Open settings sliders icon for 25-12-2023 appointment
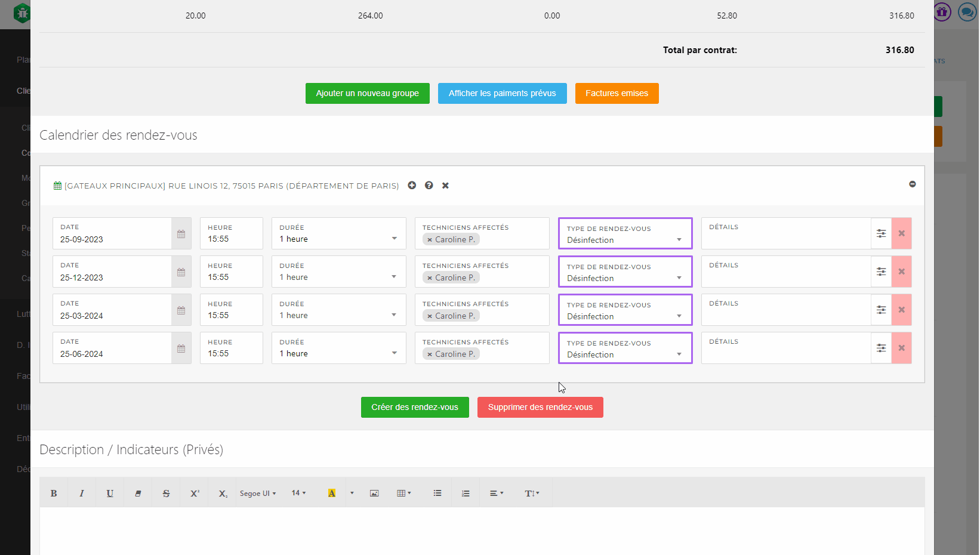 click(881, 272)
